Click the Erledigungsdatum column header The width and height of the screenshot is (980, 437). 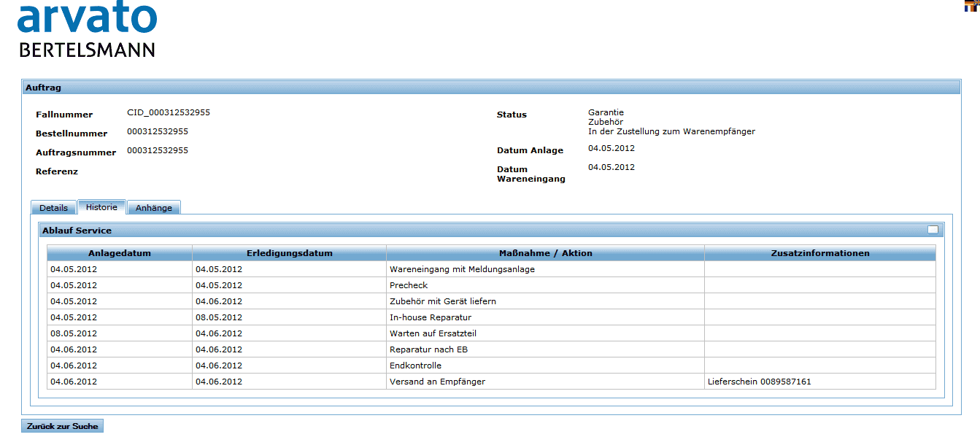point(289,253)
